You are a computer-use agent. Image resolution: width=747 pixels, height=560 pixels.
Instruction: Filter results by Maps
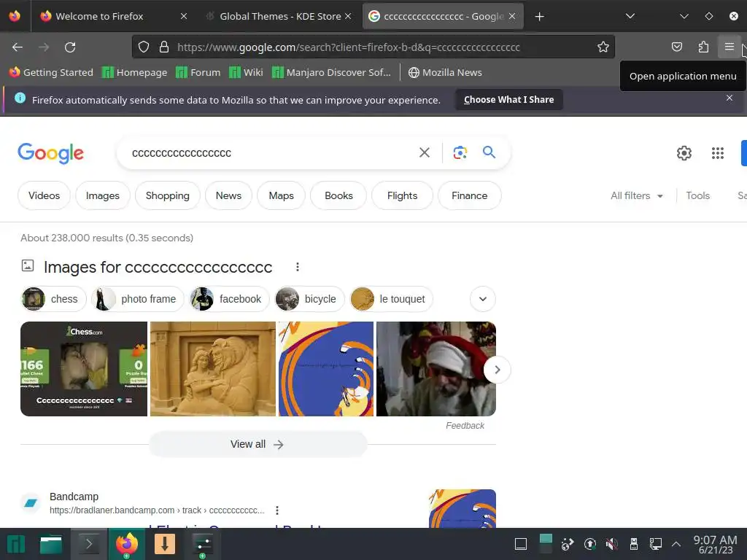pyautogui.click(x=281, y=195)
